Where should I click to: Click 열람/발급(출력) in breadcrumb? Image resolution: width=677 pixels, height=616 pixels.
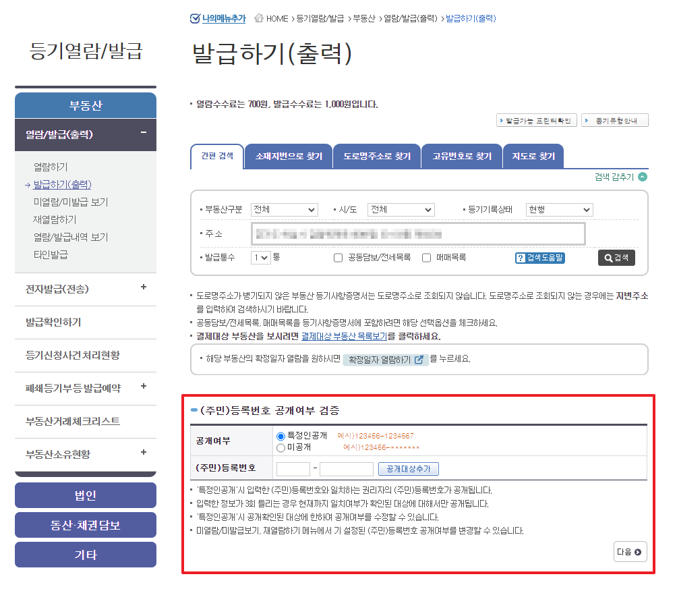(411, 19)
